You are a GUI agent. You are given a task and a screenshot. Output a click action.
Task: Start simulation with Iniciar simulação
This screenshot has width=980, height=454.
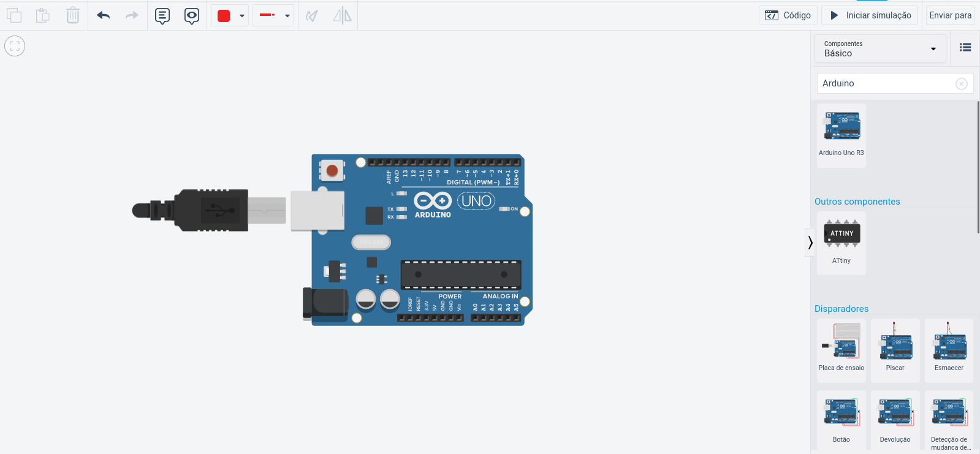point(870,15)
